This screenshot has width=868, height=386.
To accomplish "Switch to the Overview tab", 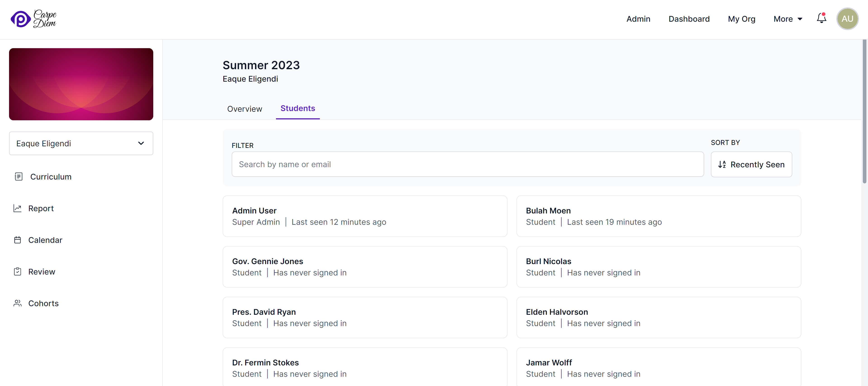I will pos(244,109).
